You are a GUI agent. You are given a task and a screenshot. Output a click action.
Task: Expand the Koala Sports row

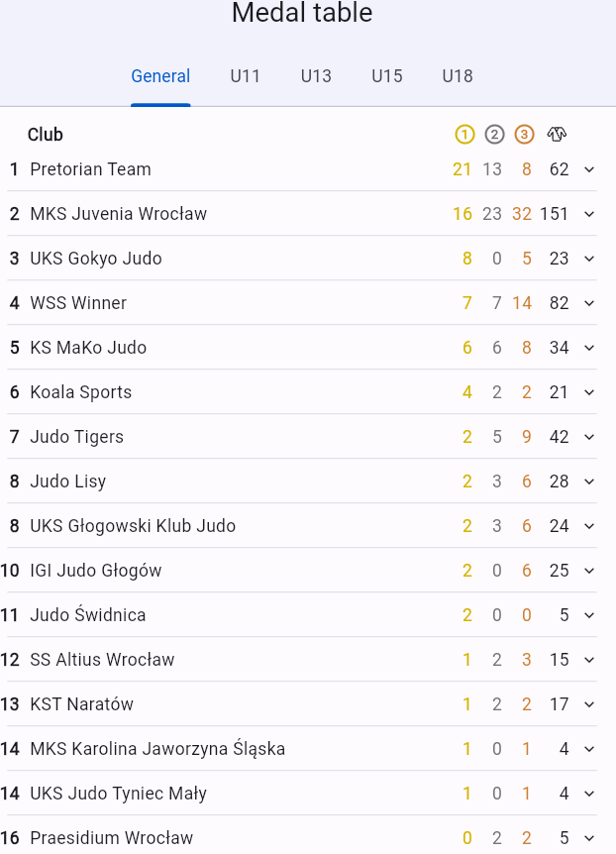[x=589, y=392]
